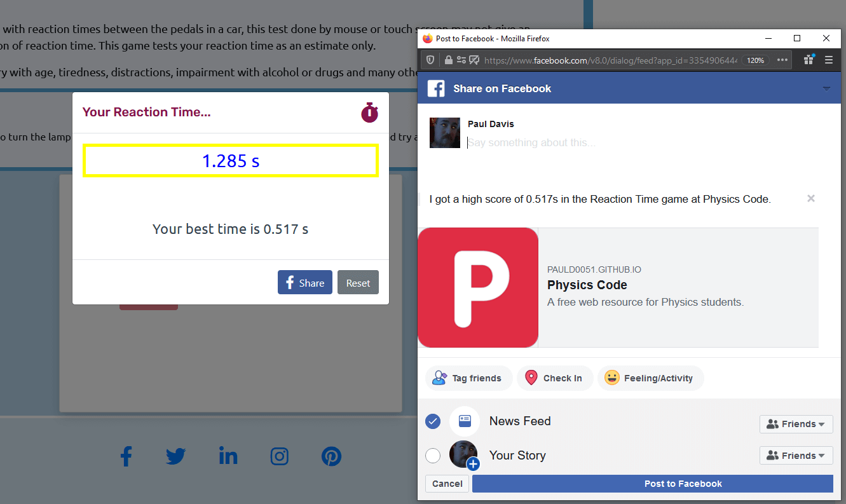Open Your Story Friends audience dropdown
Viewport: 846px width, 504px height.
point(796,456)
